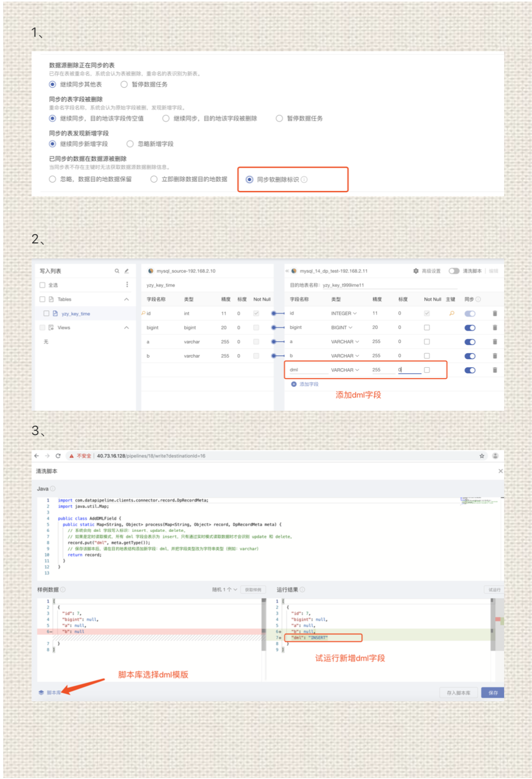Reload the browser page

58,456
